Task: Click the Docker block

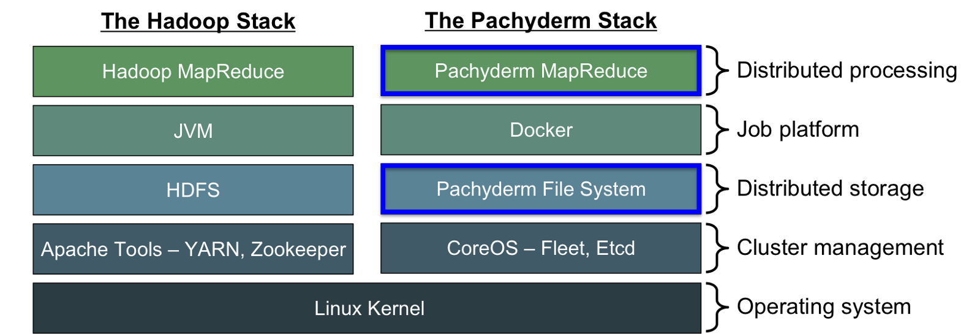Action: click(x=541, y=130)
